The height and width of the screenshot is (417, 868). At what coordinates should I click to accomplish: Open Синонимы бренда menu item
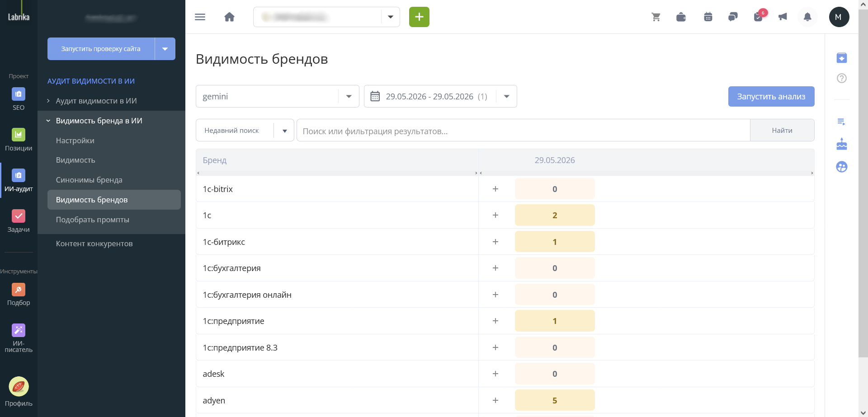(89, 180)
